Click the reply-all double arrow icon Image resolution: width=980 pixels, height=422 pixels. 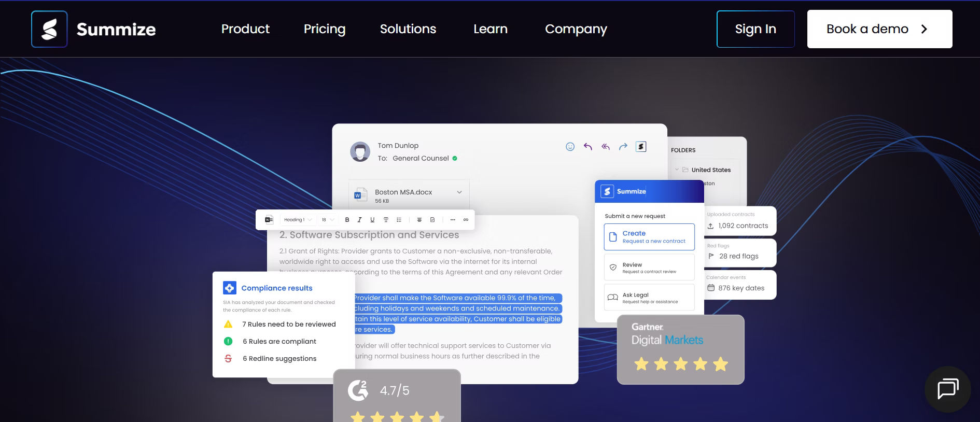[605, 147]
